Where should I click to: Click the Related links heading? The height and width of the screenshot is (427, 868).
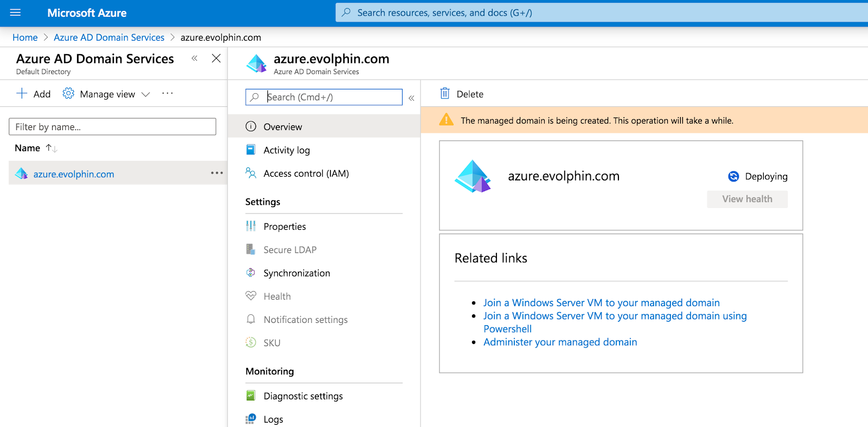[491, 258]
